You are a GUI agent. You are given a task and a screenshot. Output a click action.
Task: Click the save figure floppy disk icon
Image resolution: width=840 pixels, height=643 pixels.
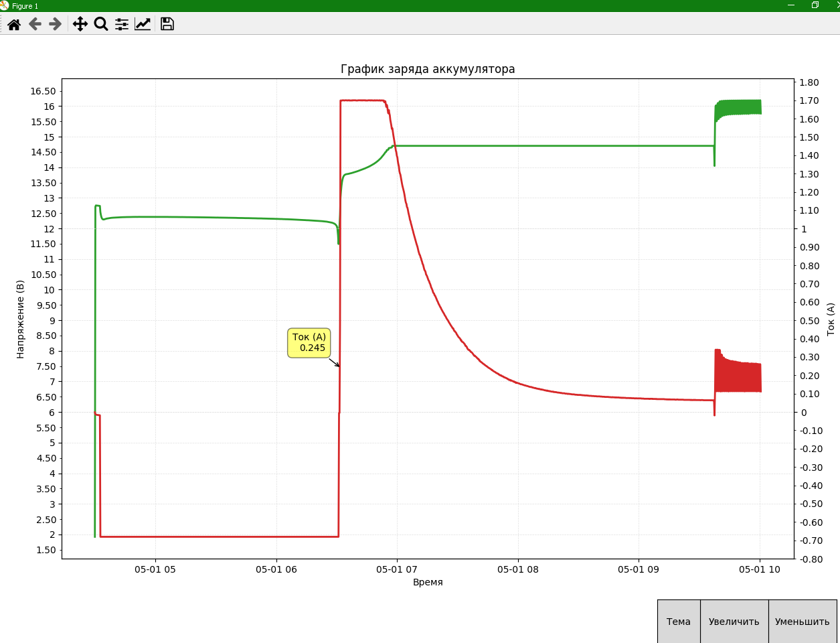click(167, 24)
